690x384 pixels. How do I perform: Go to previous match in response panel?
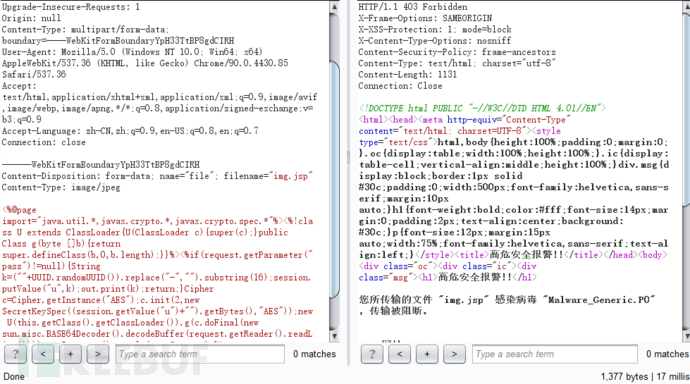point(400,354)
